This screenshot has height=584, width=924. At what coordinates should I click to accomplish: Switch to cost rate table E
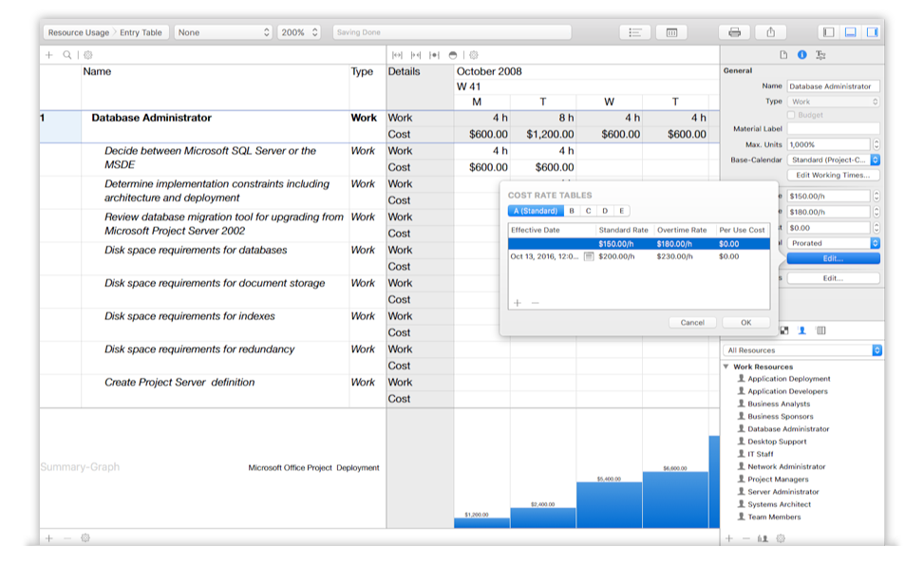(x=621, y=211)
